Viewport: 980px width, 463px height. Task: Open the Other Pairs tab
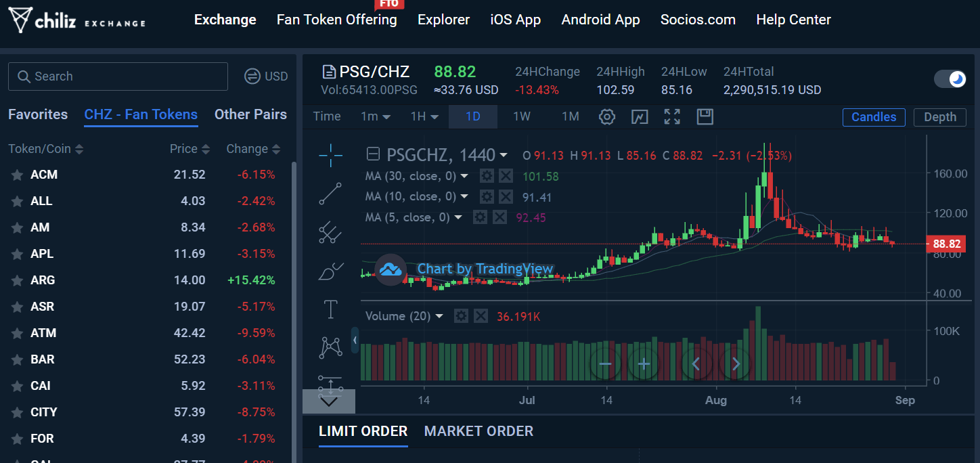250,114
